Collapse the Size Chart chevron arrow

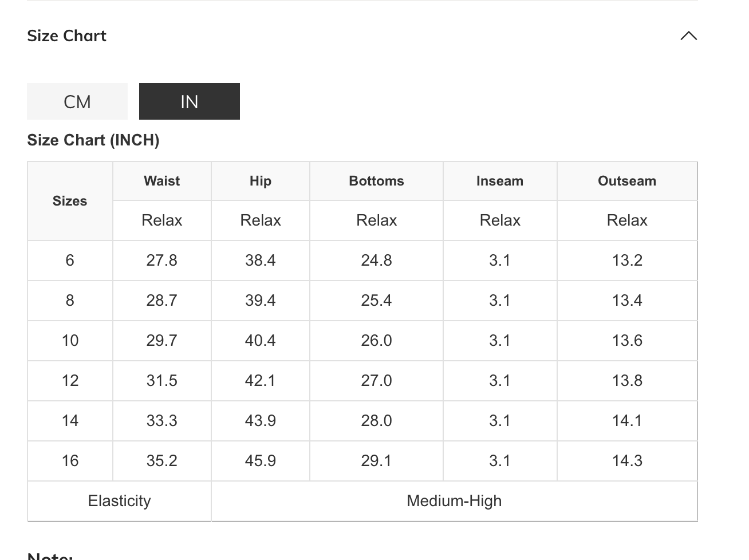(688, 36)
